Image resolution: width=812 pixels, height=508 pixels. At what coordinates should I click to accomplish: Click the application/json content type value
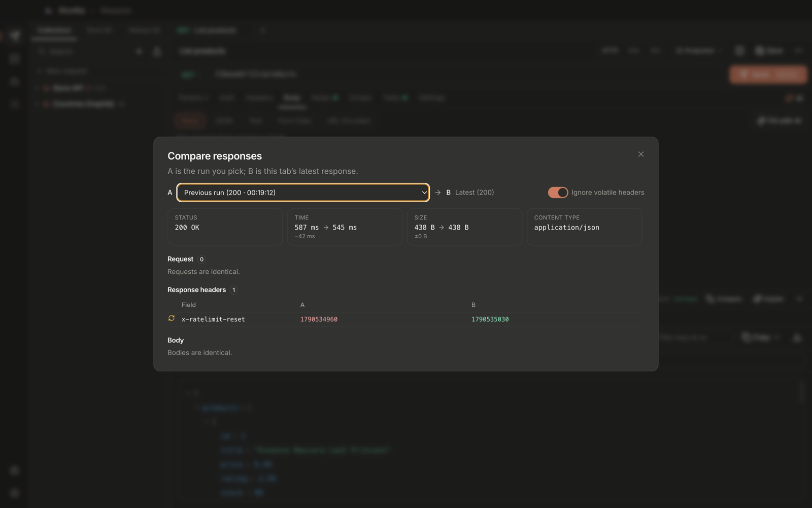(x=567, y=228)
